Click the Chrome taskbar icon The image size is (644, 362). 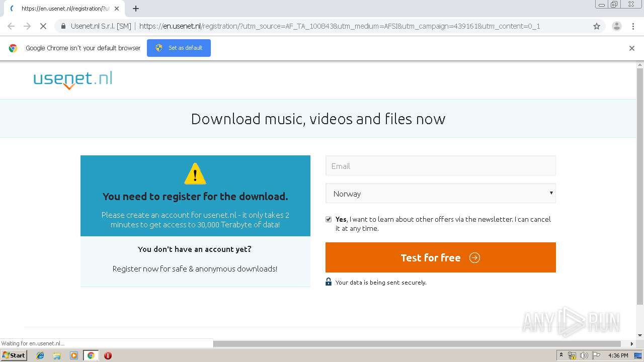[x=91, y=355]
